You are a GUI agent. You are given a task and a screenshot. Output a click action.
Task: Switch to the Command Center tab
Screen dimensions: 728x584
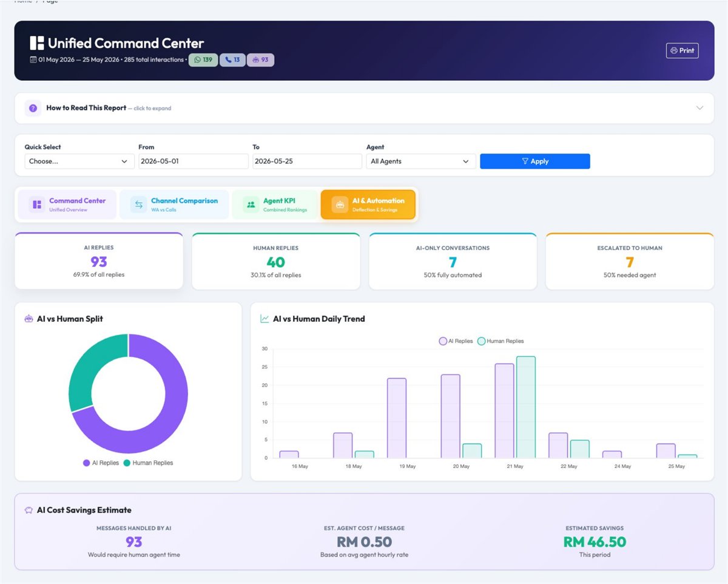click(67, 205)
